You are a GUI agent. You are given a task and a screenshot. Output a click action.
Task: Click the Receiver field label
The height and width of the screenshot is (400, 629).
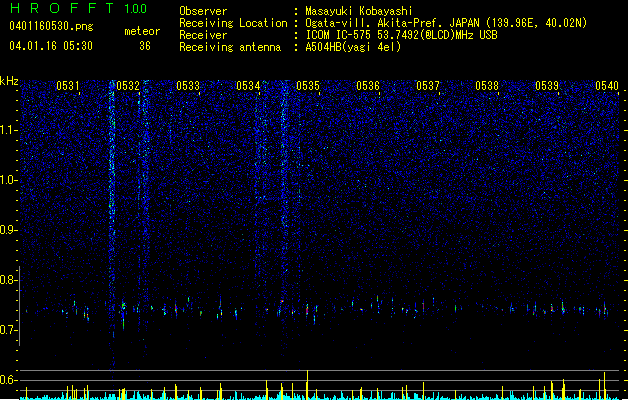(203, 35)
